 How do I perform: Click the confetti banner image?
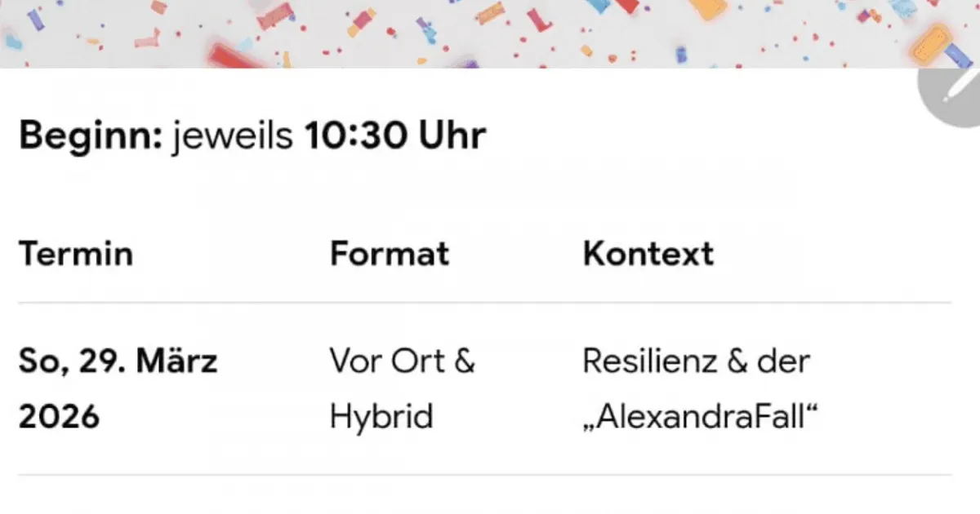pyautogui.click(x=490, y=33)
